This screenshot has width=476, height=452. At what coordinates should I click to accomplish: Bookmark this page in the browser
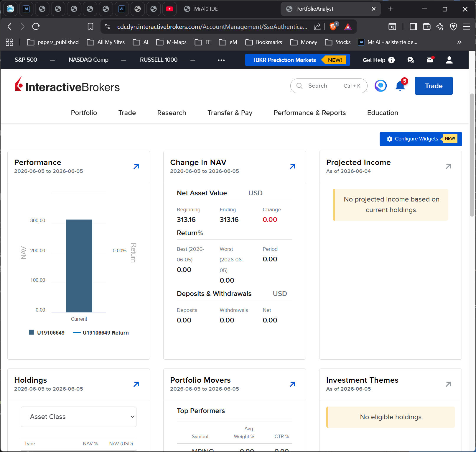90,27
